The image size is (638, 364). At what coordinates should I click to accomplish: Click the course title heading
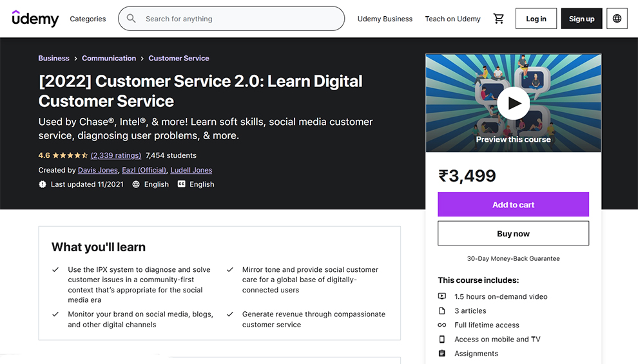pos(200,91)
